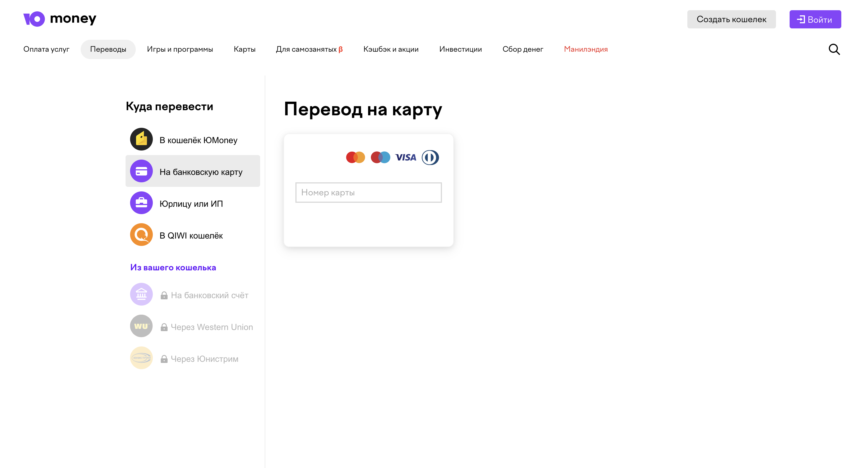Focus the Номер карты input field

(368, 193)
